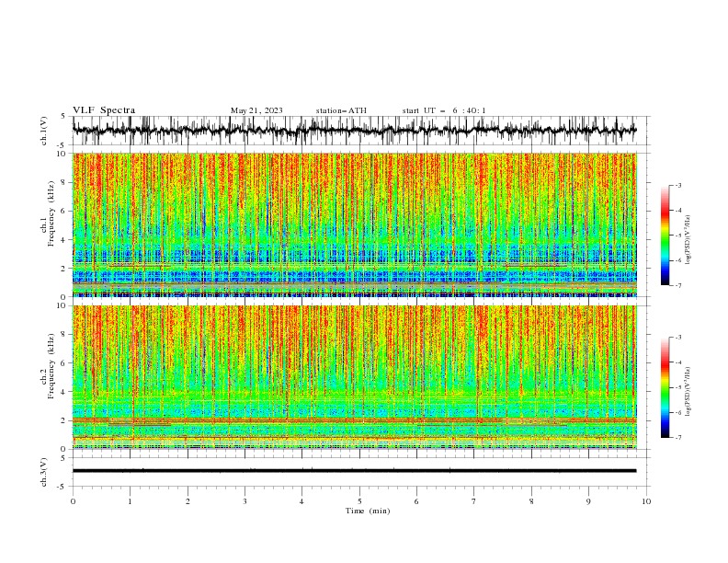Click the '0' tick on the time axis
Image resolution: width=728 pixels, height=563 pixels.
pos(73,501)
